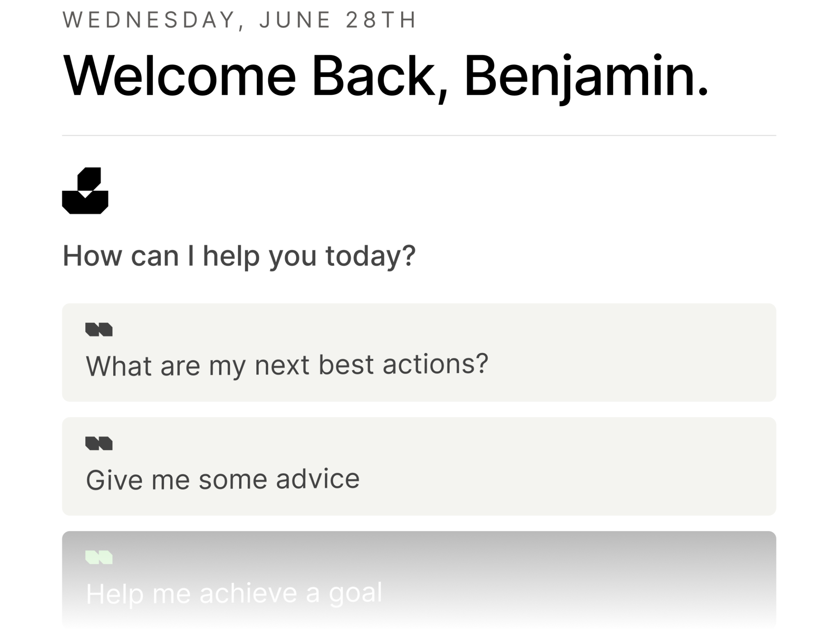The height and width of the screenshot is (629, 840).
Task: Click the black assistant logo icon
Action: (85, 191)
